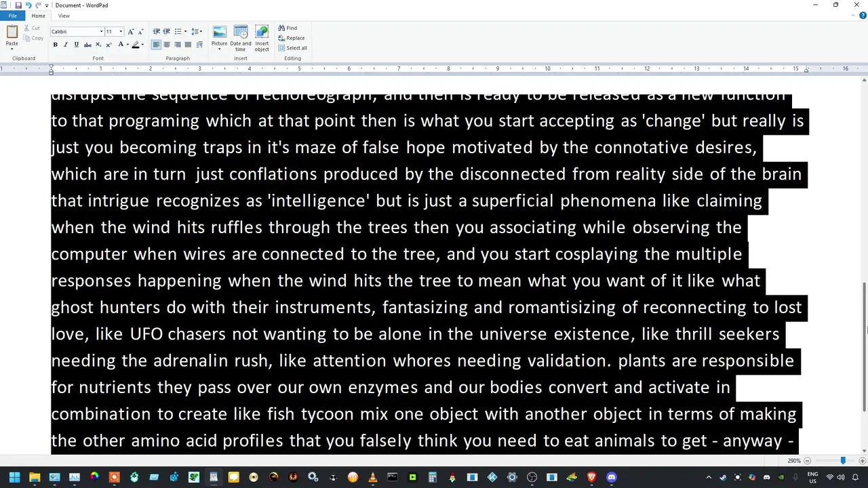
Task: Open the Paste options dropdown arrow
Action: point(12,49)
